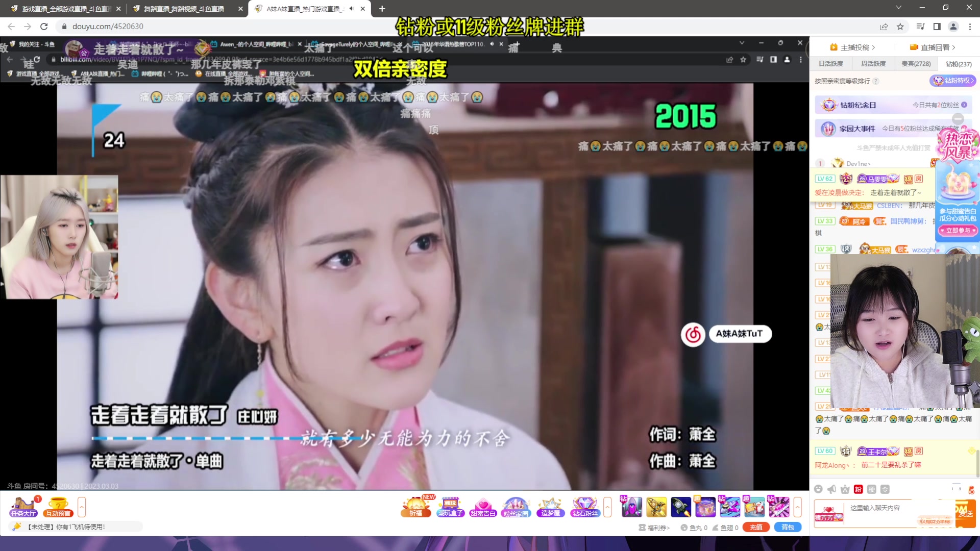
Task: Open the 福利券 coupon link
Action: [x=654, y=528]
